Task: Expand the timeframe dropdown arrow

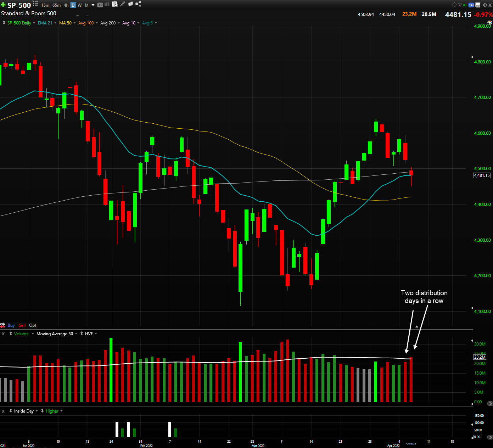Action: 93,5
